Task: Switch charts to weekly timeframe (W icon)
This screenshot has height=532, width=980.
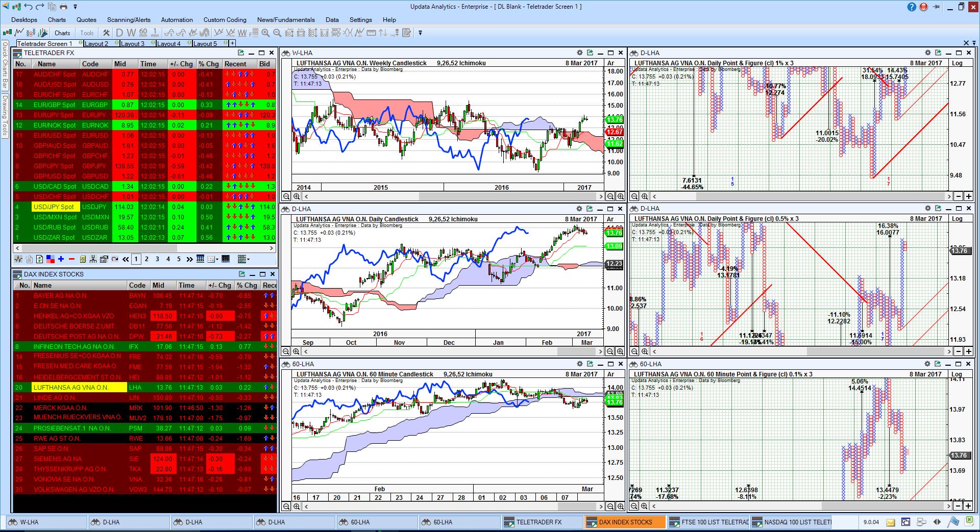Action: click(x=131, y=33)
